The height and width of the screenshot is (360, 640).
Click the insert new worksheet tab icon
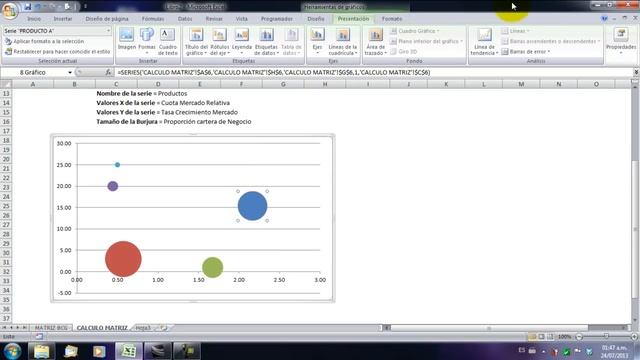tap(164, 328)
